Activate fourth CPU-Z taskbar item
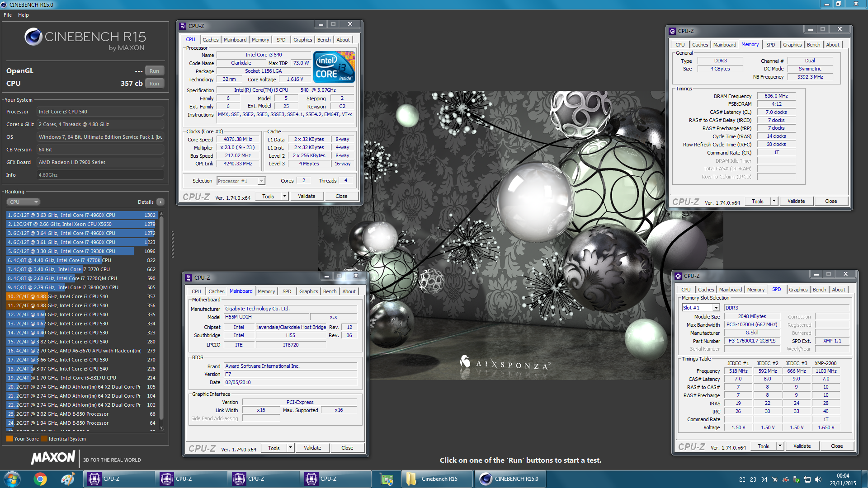868x488 pixels. tap(336, 479)
